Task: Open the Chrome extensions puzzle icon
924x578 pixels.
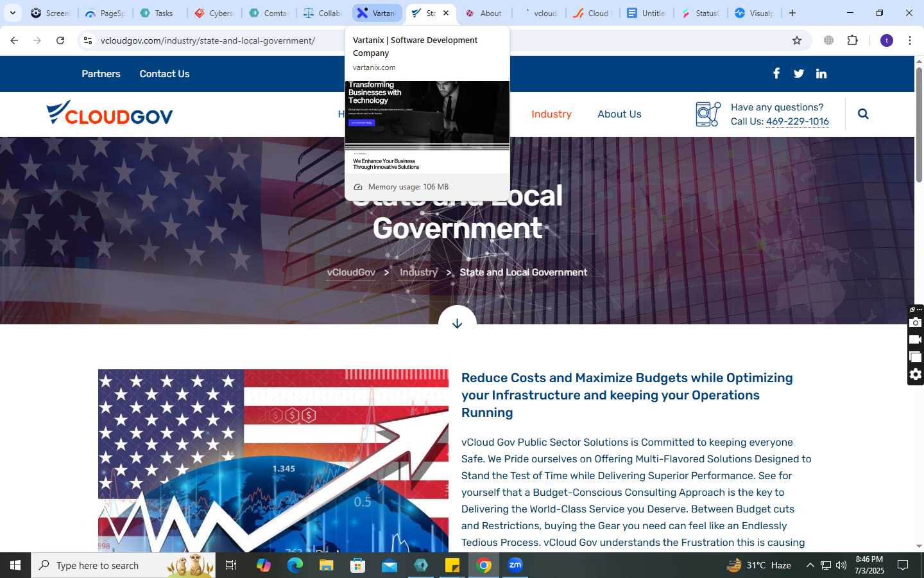Action: (852, 40)
